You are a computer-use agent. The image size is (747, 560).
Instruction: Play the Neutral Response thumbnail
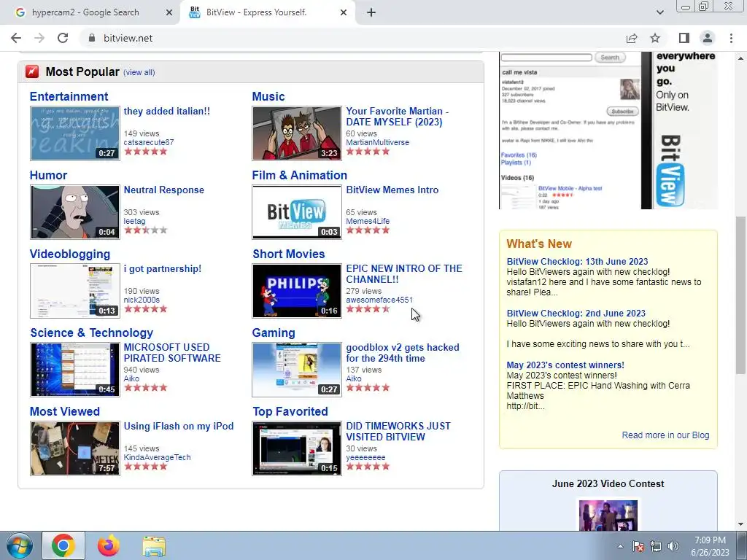pos(75,212)
